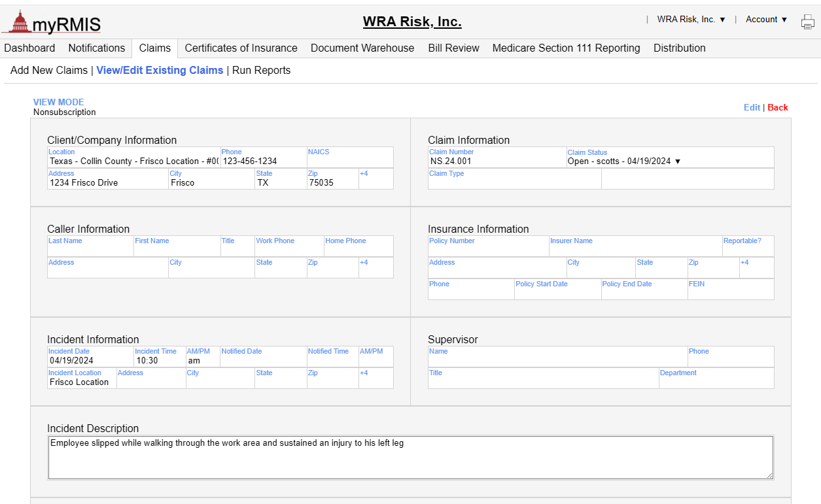Click the Claim Number field NS.24.001
Image resolution: width=821 pixels, height=504 pixels.
click(x=497, y=158)
